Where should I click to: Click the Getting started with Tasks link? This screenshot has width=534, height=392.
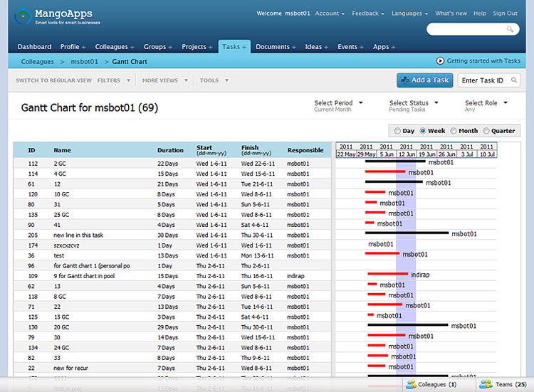[x=483, y=61]
